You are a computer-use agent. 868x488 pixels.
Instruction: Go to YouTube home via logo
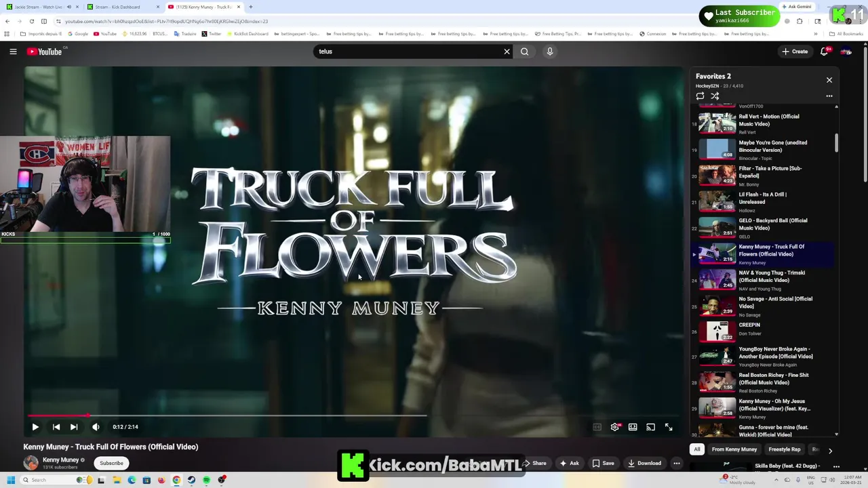click(45, 52)
